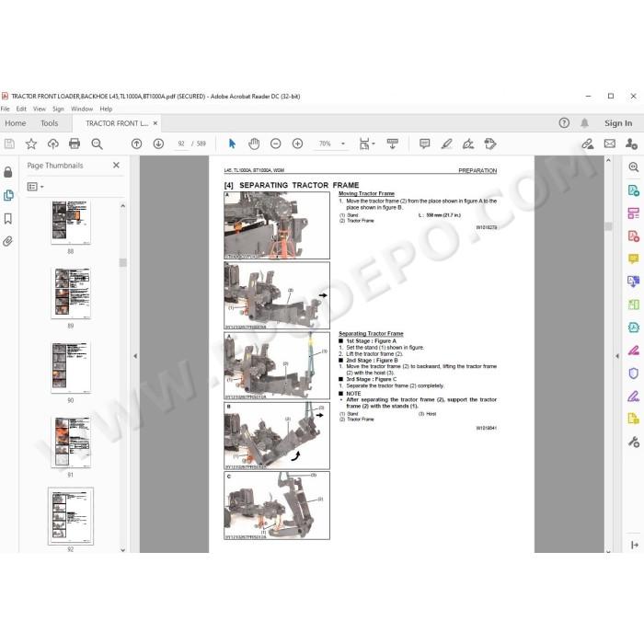
Task: Print the document
Action: click(x=75, y=144)
